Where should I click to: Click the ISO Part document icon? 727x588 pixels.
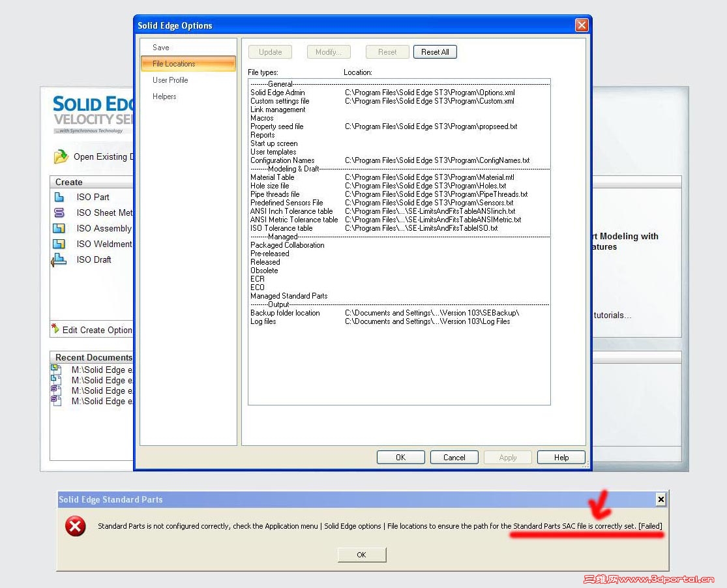[59, 197]
